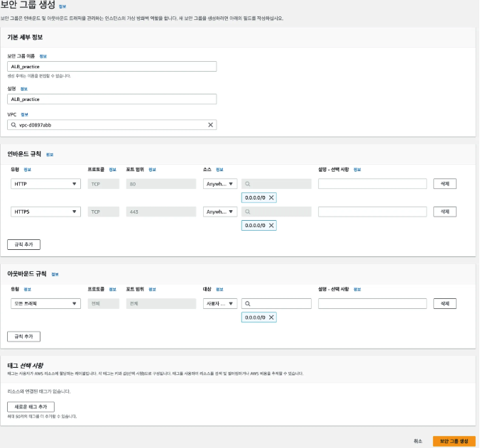Open the HTTP rule type dropdown
The height and width of the screenshot is (448, 480).
(x=45, y=184)
